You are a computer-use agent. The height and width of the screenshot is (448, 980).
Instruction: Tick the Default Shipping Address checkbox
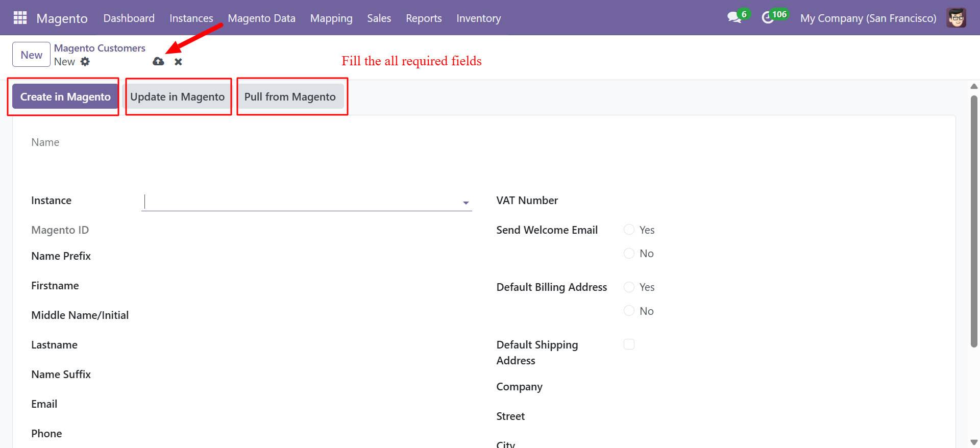click(x=629, y=344)
